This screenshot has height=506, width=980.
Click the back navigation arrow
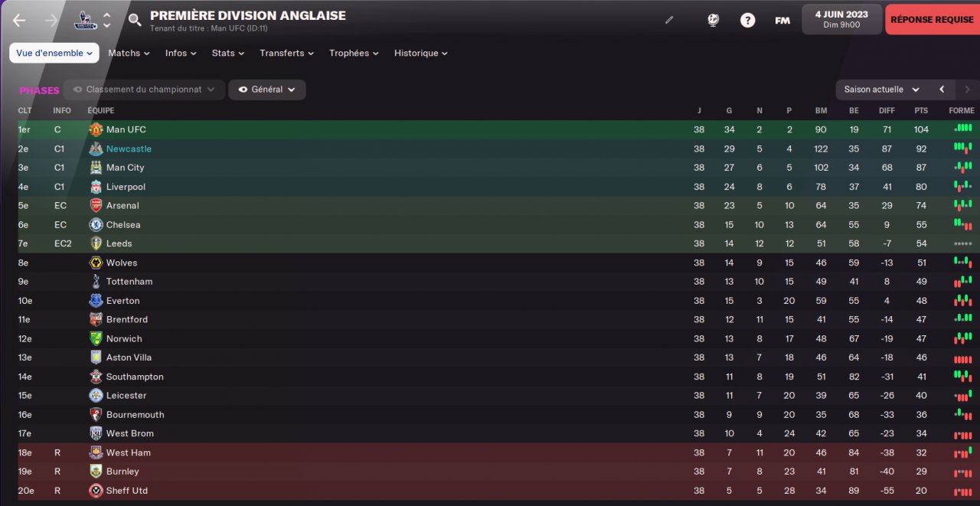[19, 21]
